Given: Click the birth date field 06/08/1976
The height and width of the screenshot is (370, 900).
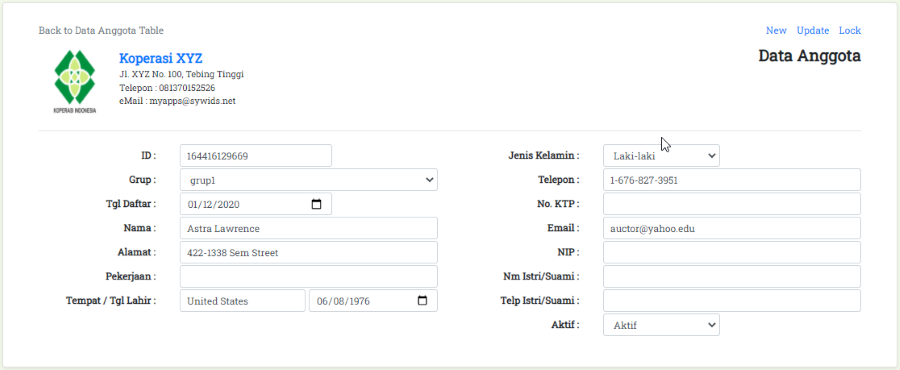Looking at the screenshot, I should [x=373, y=301].
